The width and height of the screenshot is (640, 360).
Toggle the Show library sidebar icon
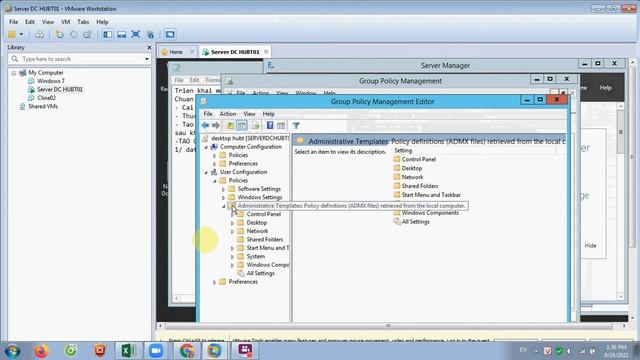107,35
